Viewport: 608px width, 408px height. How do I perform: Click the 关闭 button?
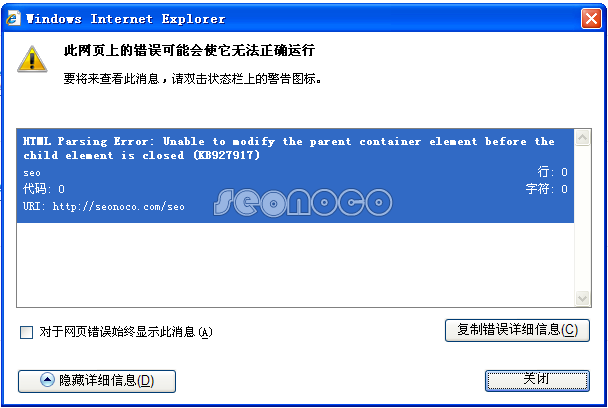[537, 381]
